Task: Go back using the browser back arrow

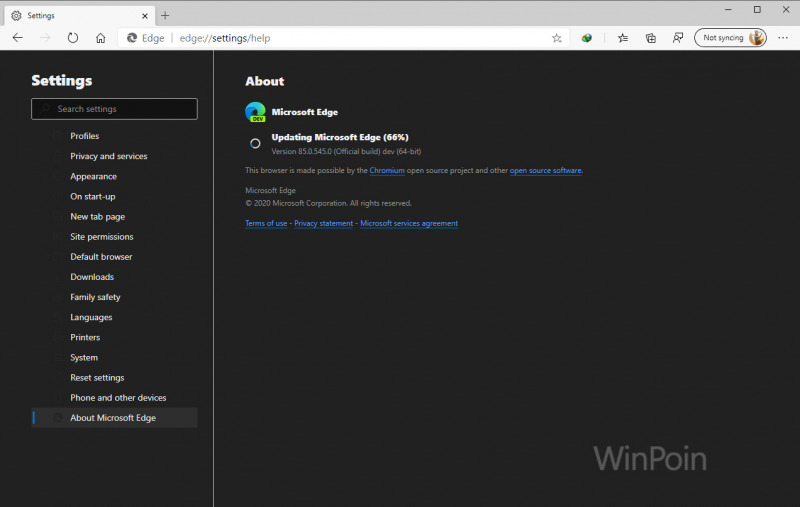Action: click(x=18, y=38)
